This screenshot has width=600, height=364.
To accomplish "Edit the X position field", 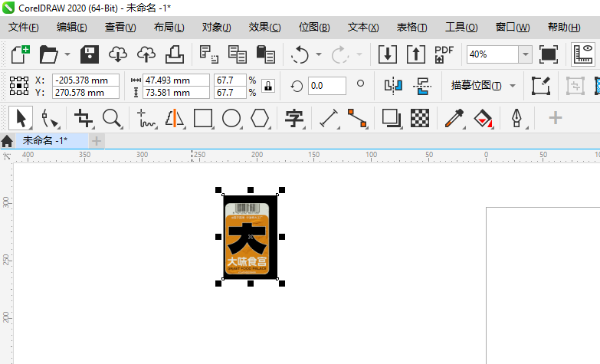I will 86,80.
